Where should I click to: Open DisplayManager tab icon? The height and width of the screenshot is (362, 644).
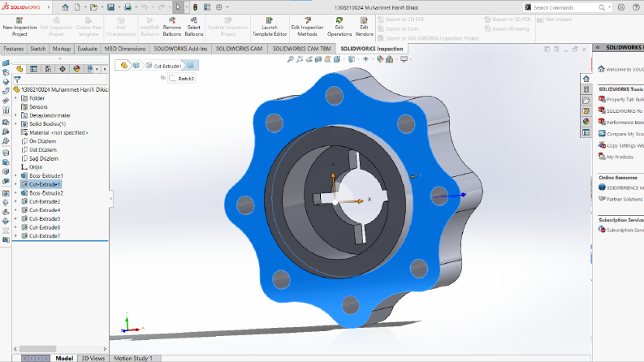(x=77, y=69)
